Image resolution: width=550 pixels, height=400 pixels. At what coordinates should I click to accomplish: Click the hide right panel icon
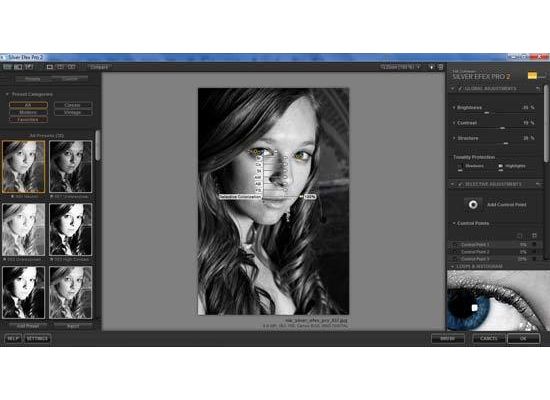[x=441, y=67]
